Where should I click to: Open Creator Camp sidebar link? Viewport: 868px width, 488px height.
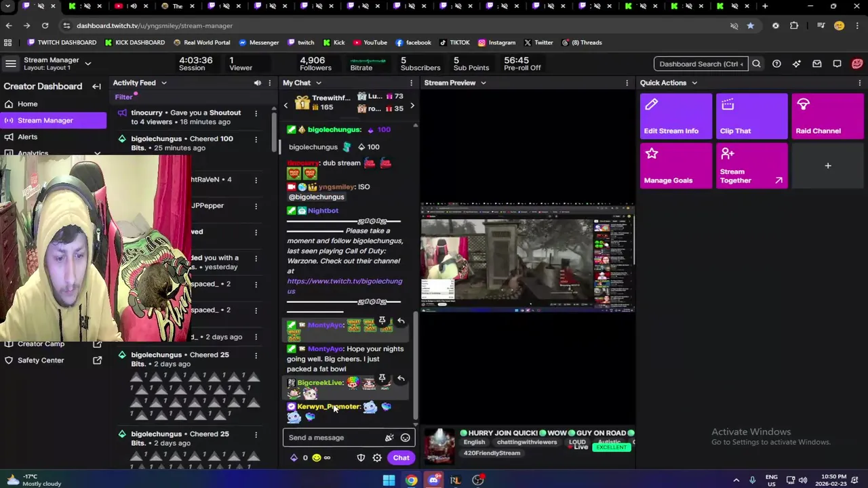tap(53, 344)
